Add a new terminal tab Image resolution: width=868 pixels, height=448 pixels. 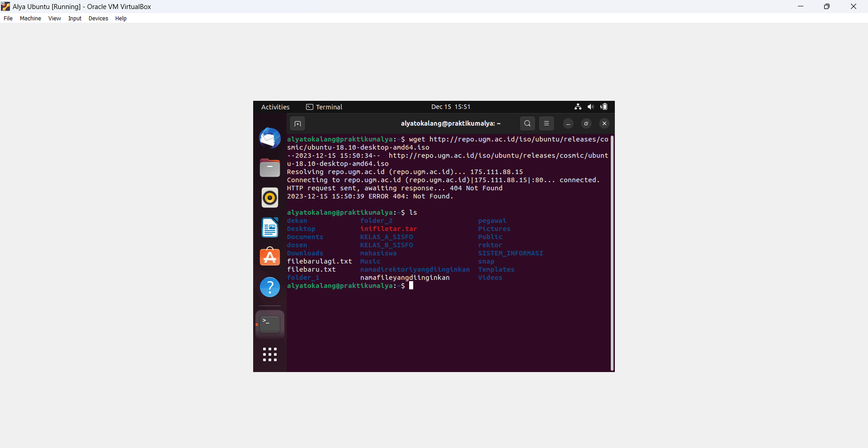297,123
